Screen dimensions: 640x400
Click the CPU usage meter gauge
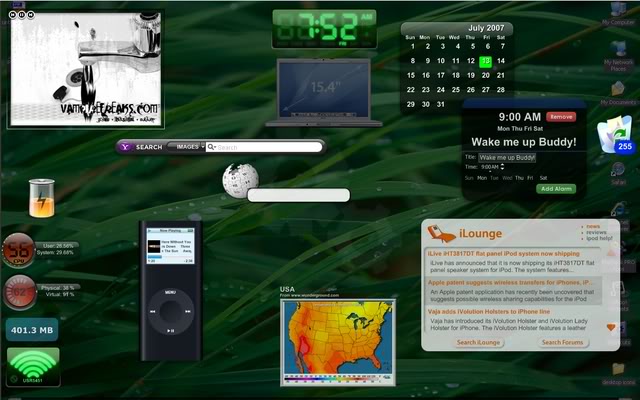pyautogui.click(x=18, y=250)
